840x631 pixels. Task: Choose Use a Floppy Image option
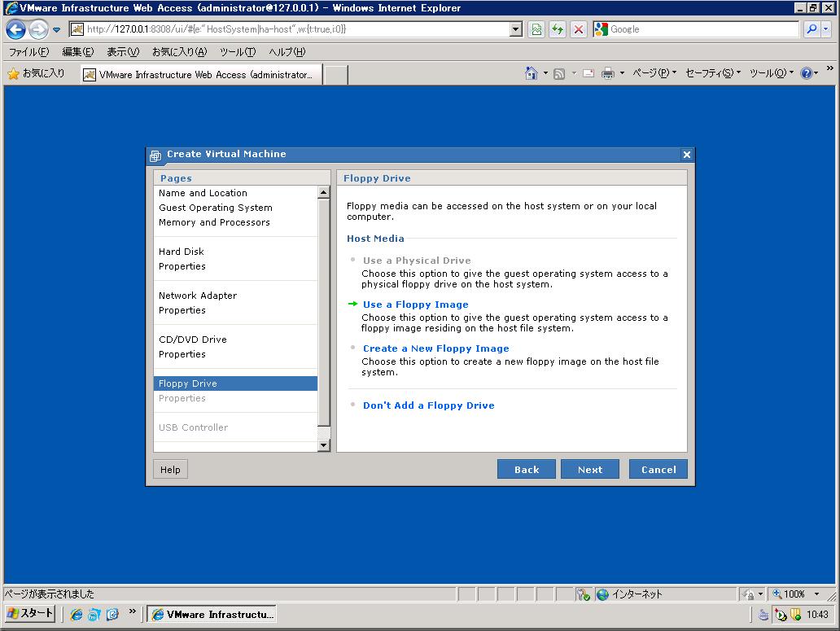(x=416, y=305)
